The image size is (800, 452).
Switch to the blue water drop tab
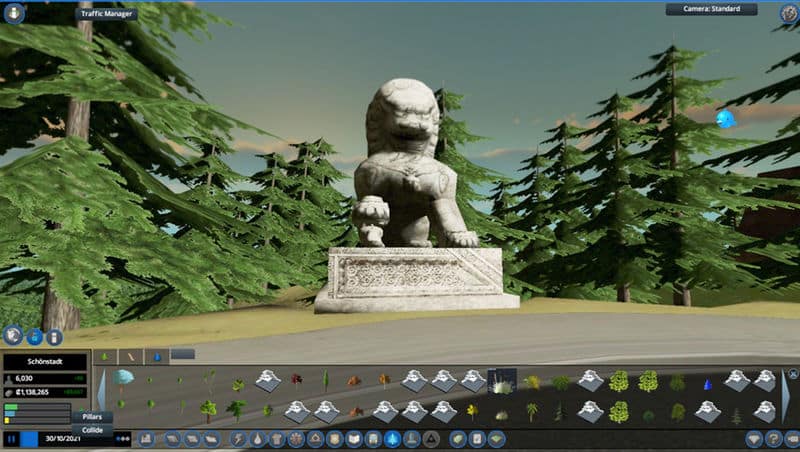[157, 355]
